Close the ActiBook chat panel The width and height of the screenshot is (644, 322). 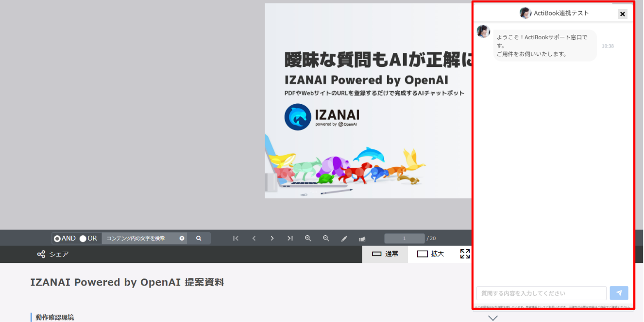pyautogui.click(x=622, y=14)
